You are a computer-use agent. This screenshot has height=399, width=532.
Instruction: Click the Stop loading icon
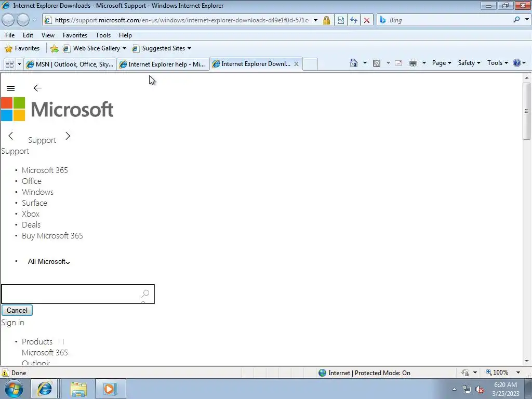coord(366,20)
